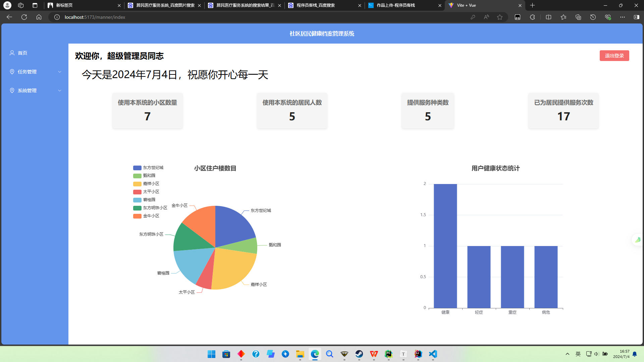
Task: Toggle 东方明珠小区 legend entry
Action: (150, 208)
